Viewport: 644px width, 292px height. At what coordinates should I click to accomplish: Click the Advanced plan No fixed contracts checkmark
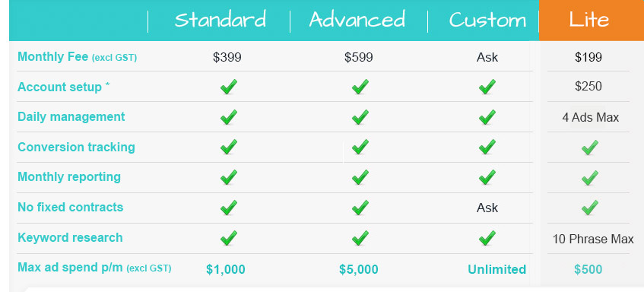click(360, 208)
